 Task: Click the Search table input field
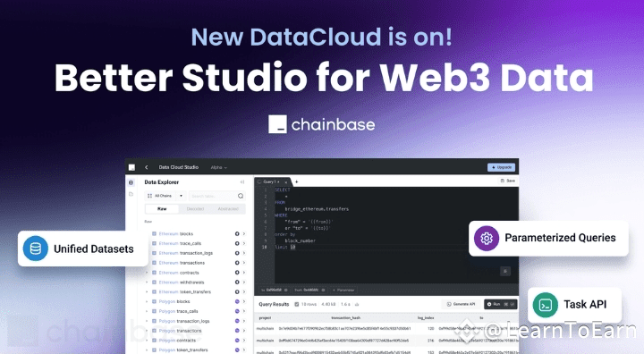tap(213, 196)
